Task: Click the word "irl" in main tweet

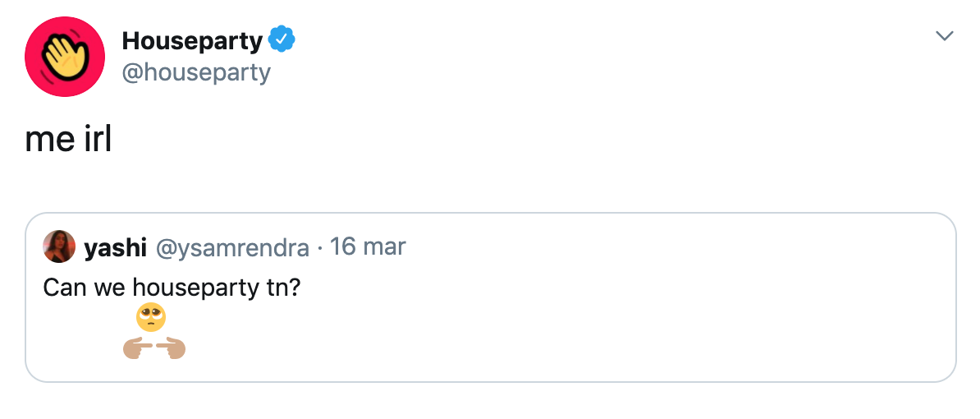Action: click(98, 140)
